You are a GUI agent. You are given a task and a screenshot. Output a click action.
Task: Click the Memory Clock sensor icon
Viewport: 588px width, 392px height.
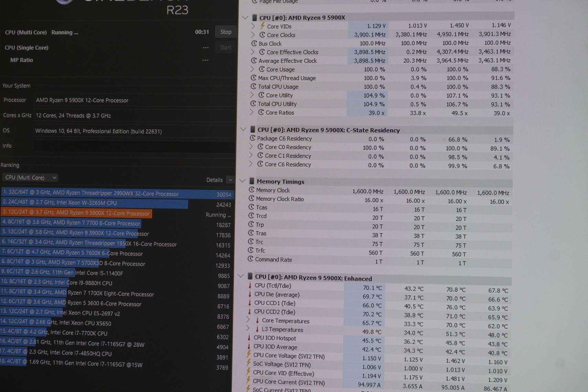tap(252, 190)
